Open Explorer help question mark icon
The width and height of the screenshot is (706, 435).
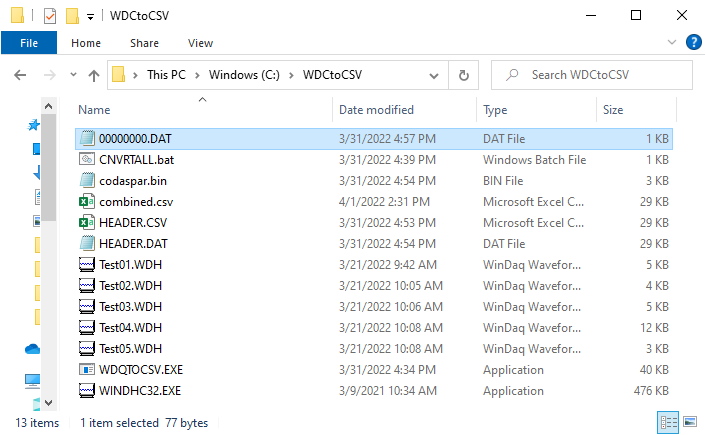tap(693, 42)
